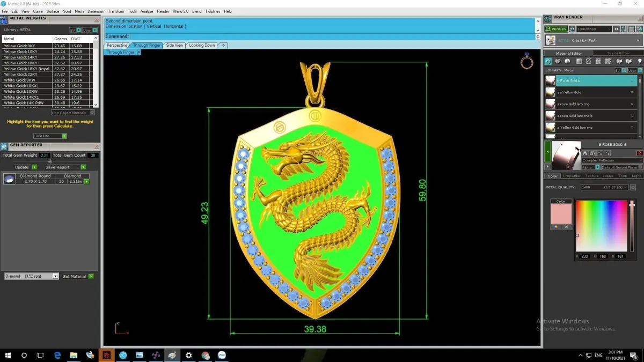The image size is (644, 362).
Task: Open Microsoft Edge from the taskbar
Action: (57, 355)
